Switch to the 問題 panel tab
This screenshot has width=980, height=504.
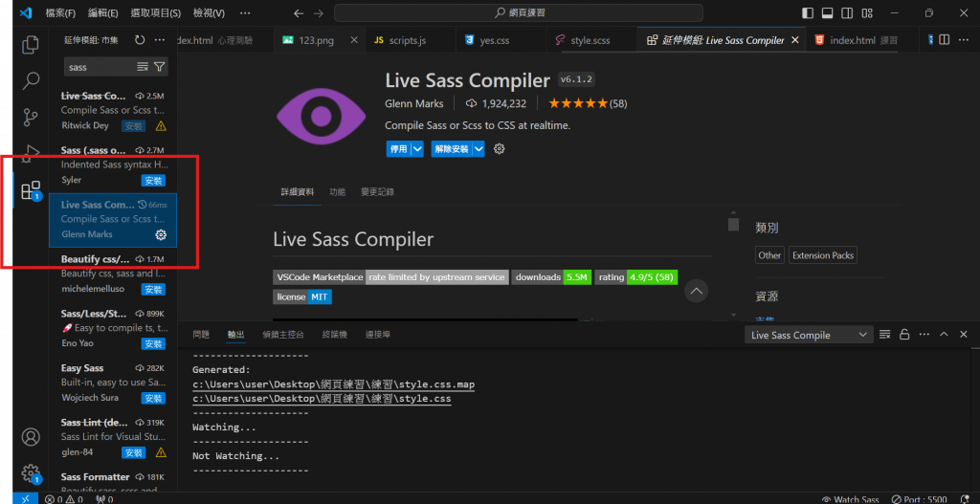[x=201, y=335]
